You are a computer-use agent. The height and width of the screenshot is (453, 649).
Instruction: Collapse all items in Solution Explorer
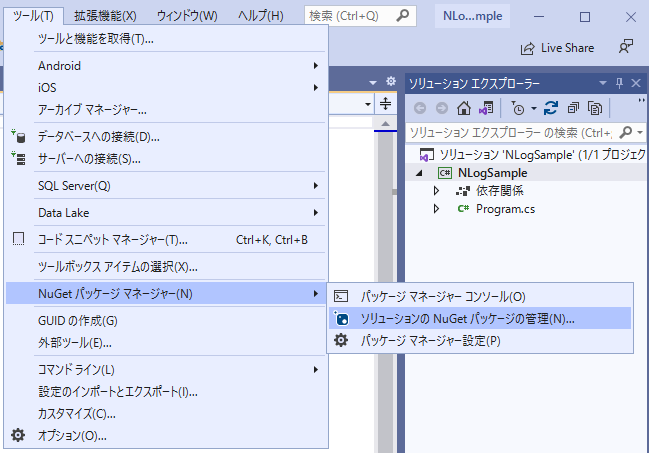coord(573,108)
